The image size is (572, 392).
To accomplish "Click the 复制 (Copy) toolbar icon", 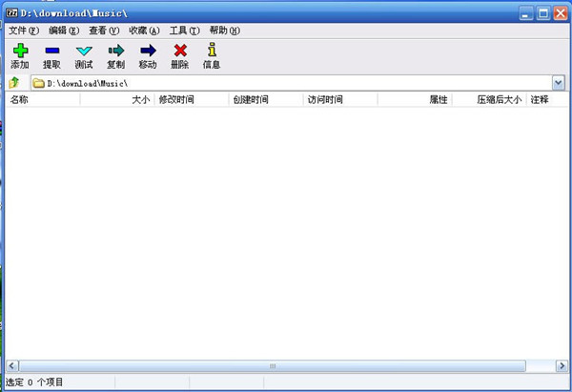I will 116,51.
